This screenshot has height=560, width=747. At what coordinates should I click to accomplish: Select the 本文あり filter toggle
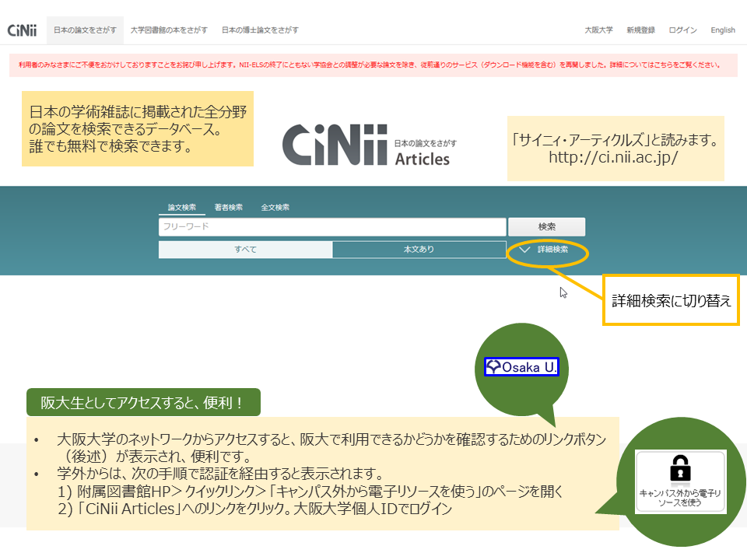[419, 250]
